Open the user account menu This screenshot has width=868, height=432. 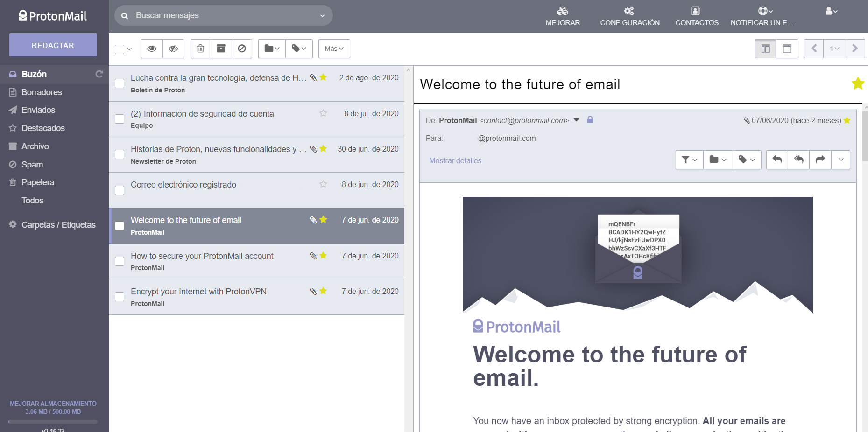click(831, 11)
